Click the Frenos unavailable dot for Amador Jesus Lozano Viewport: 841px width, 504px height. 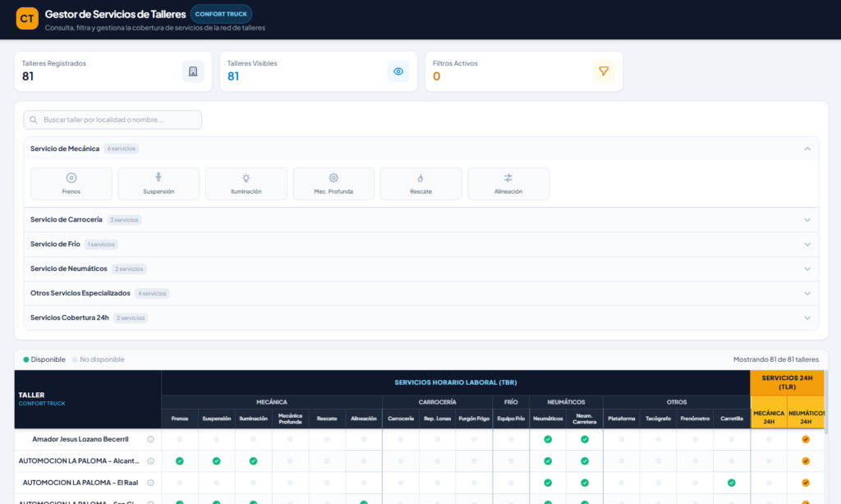(x=180, y=439)
